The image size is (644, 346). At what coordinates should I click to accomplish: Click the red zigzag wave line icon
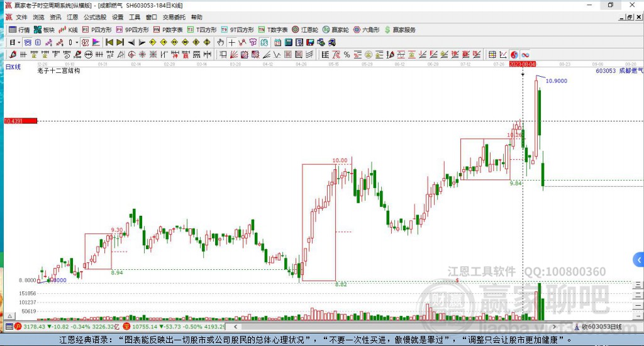242,42
